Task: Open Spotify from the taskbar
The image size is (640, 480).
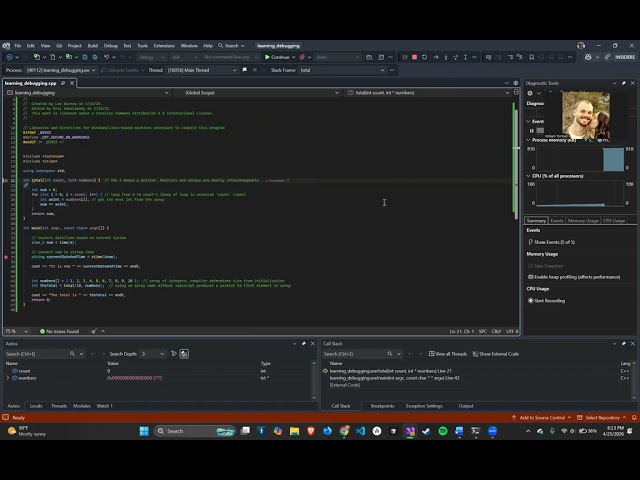Action: click(x=443, y=431)
